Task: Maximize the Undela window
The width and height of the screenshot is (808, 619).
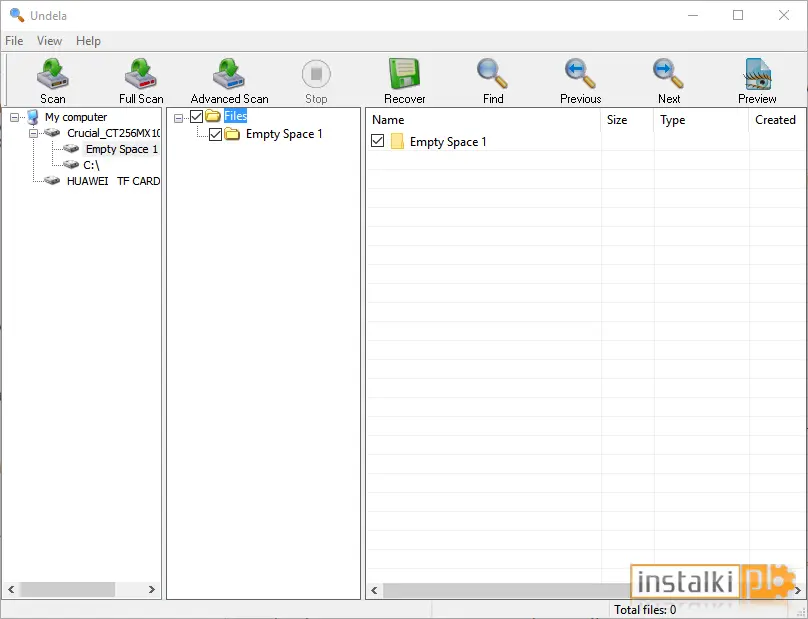Action: [738, 15]
